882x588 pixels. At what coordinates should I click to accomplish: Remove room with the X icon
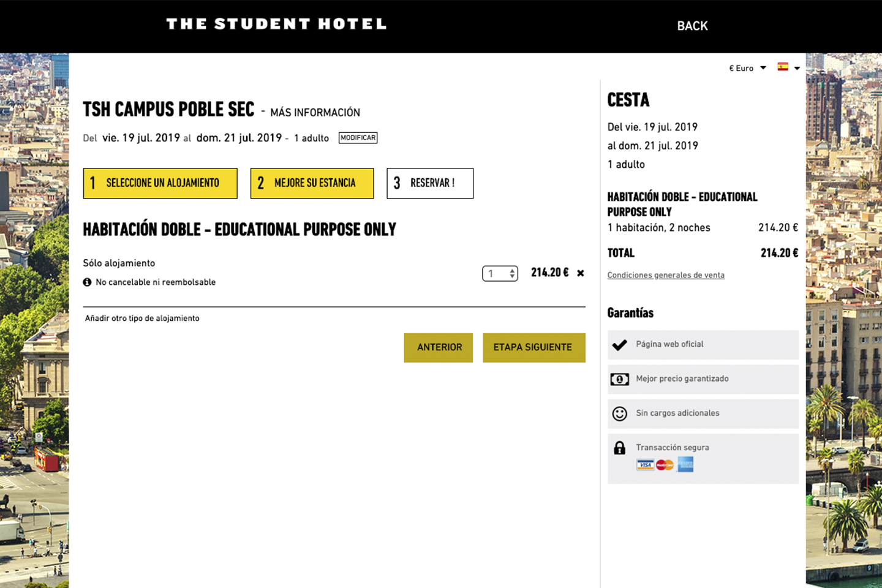[x=581, y=273]
